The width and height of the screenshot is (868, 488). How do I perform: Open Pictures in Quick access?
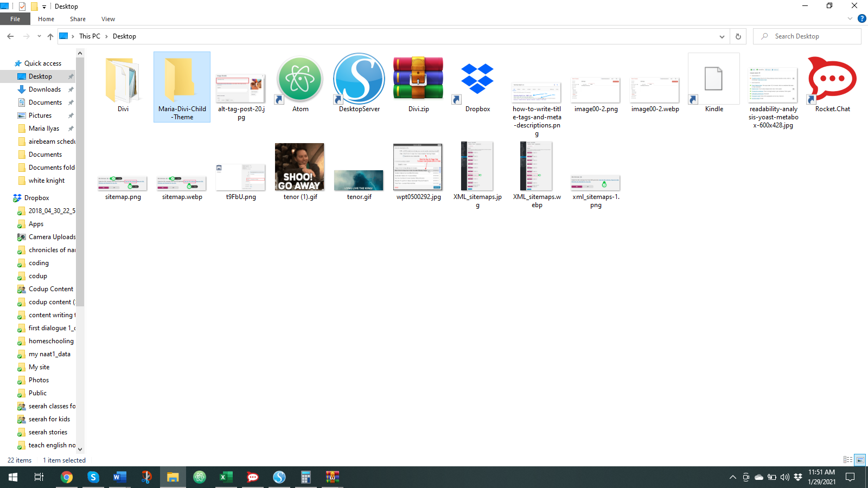pyautogui.click(x=40, y=115)
